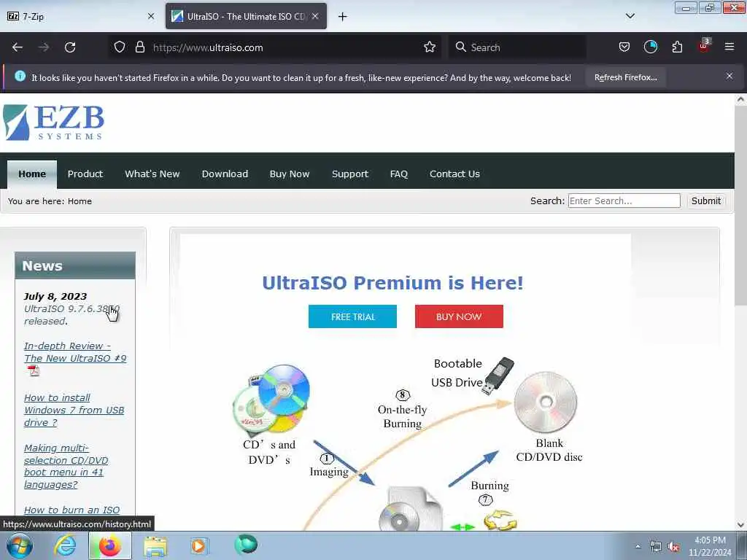The image size is (747, 560).
Task: Open Pocket save icon
Action: (x=624, y=47)
